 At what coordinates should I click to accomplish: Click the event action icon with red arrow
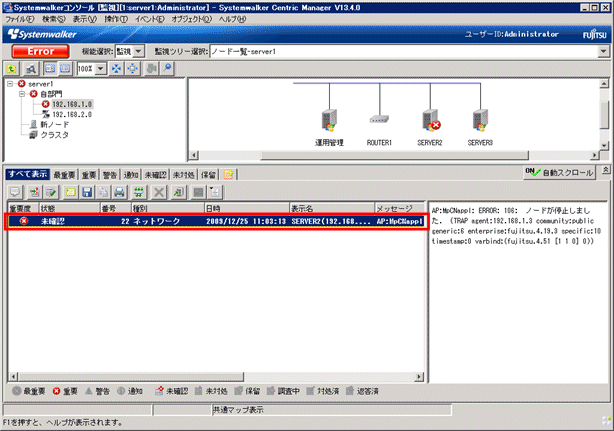[34, 192]
